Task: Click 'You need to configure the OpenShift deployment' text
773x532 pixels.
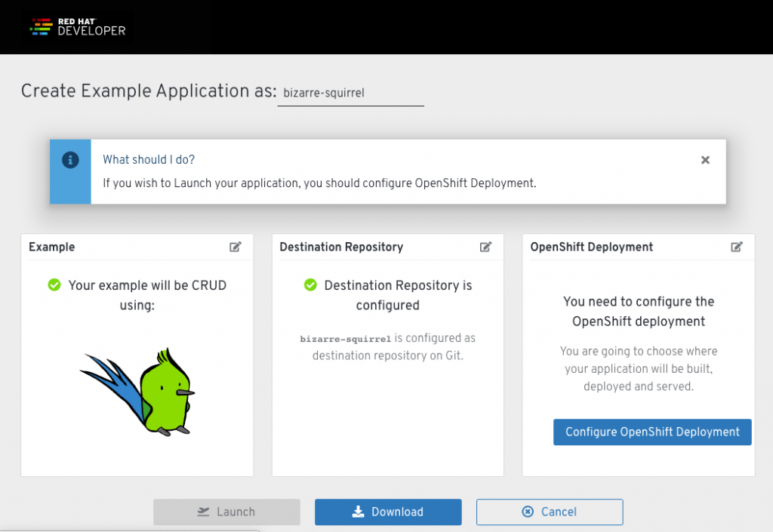Action: pos(639,312)
